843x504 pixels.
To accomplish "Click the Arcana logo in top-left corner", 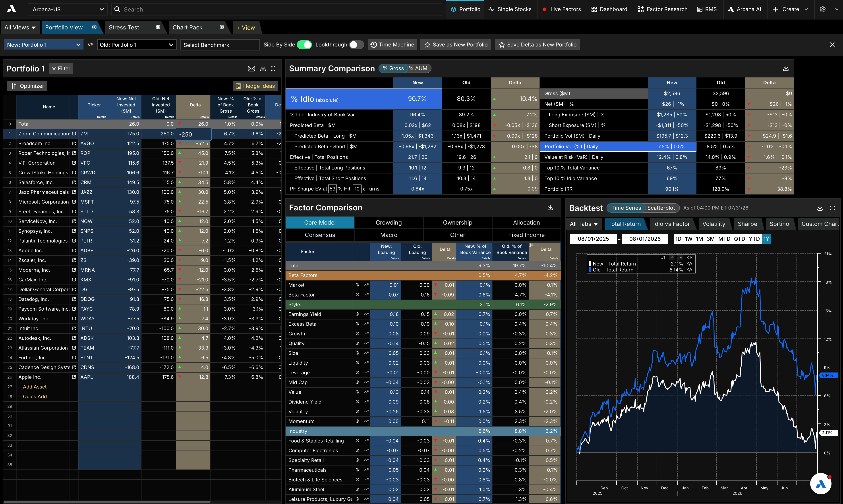I will pos(12,9).
